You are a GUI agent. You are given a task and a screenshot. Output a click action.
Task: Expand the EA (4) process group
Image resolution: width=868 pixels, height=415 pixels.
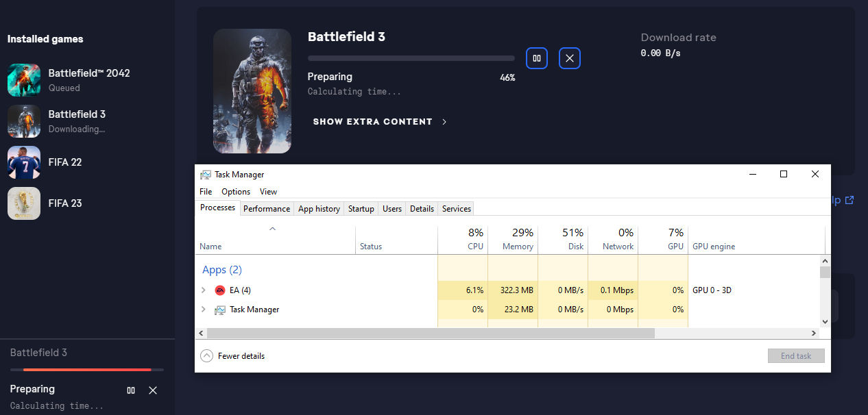point(204,290)
